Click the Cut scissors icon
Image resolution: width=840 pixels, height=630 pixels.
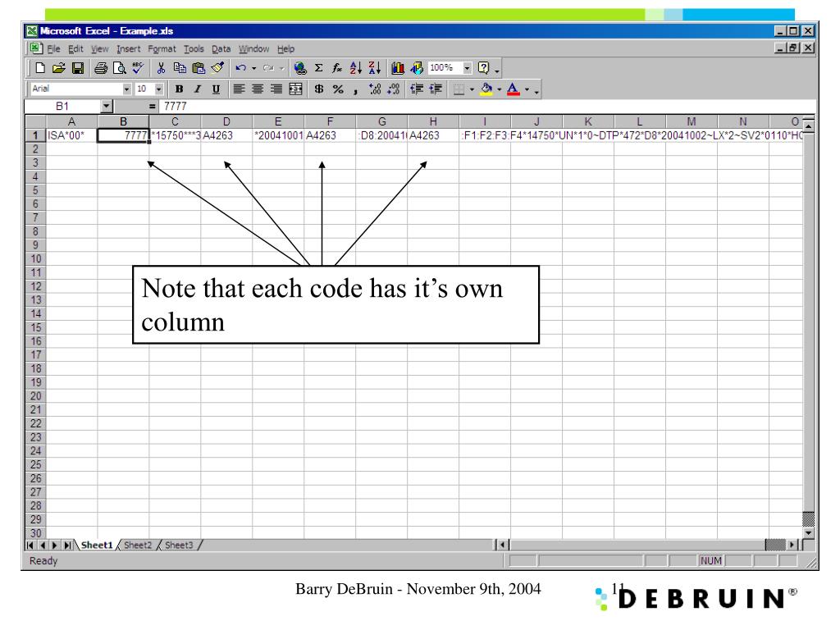161,68
